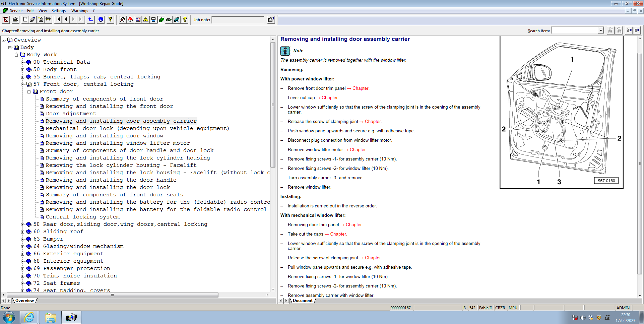The image size is (644, 324).
Task: Go to first page with skip-back arrow
Action: coord(58,19)
